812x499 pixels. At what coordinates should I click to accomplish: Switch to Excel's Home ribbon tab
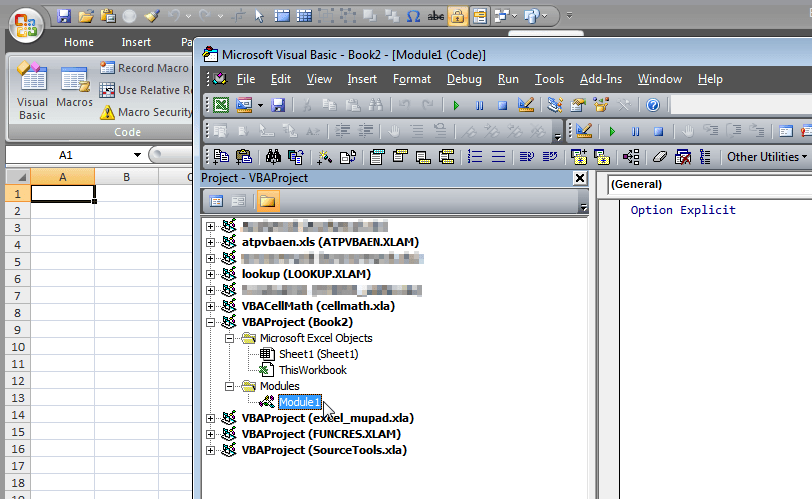point(79,42)
